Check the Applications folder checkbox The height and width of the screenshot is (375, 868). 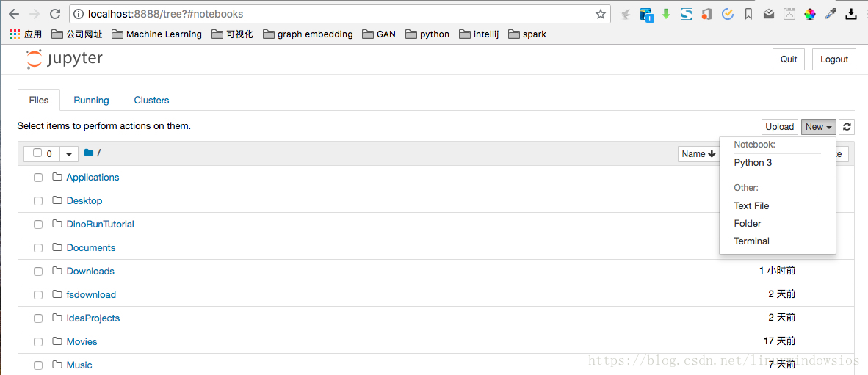pyautogui.click(x=38, y=178)
